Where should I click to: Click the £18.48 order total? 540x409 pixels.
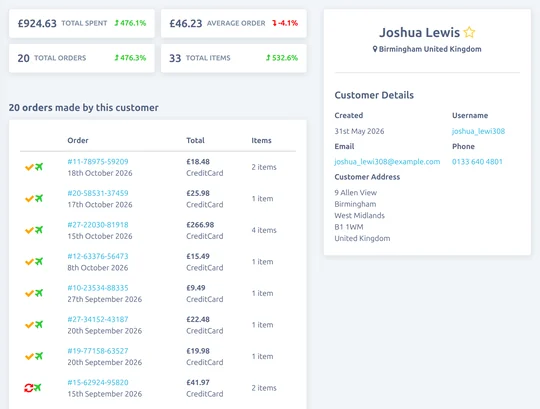(x=198, y=161)
